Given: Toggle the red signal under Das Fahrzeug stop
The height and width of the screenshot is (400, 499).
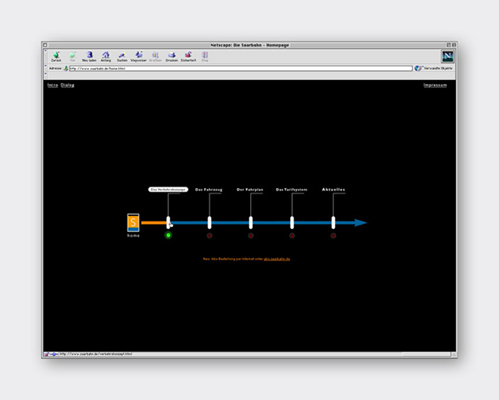Looking at the screenshot, I should point(209,235).
